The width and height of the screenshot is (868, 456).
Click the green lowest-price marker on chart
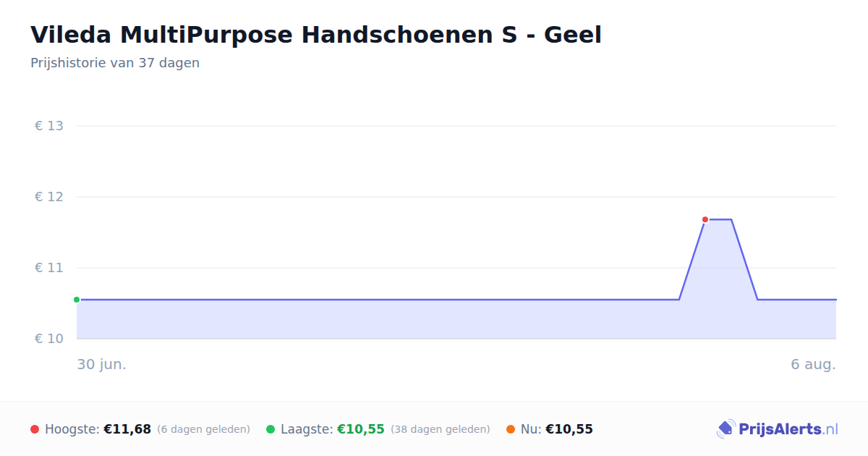[77, 300]
